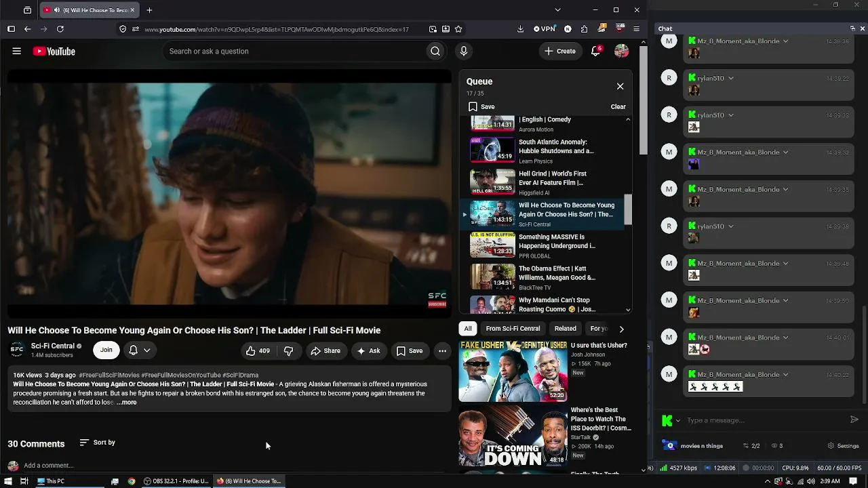This screenshot has height=488, width=868.
Task: Mute the tab via its speaker icon
Action: pyautogui.click(x=56, y=10)
